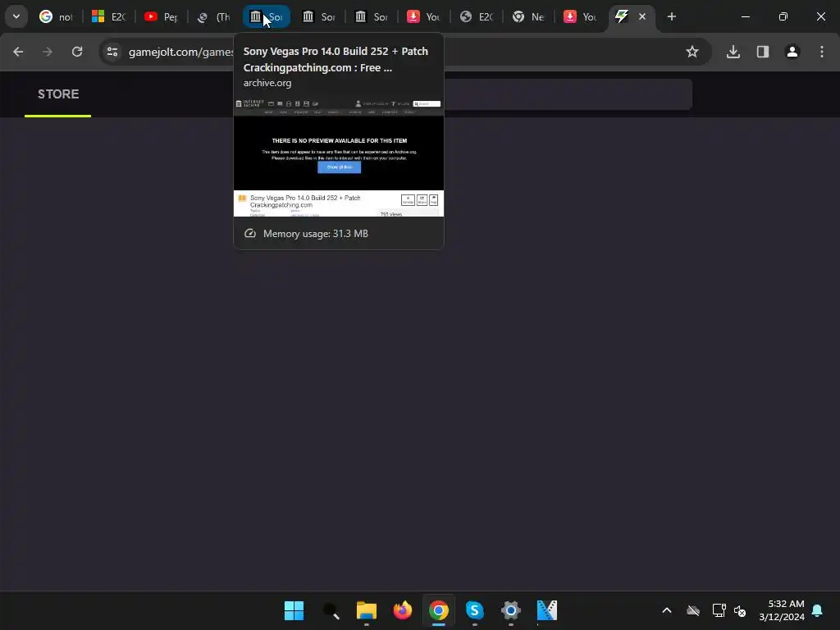Open the Chrome profile icon
The image size is (840, 630).
point(792,52)
